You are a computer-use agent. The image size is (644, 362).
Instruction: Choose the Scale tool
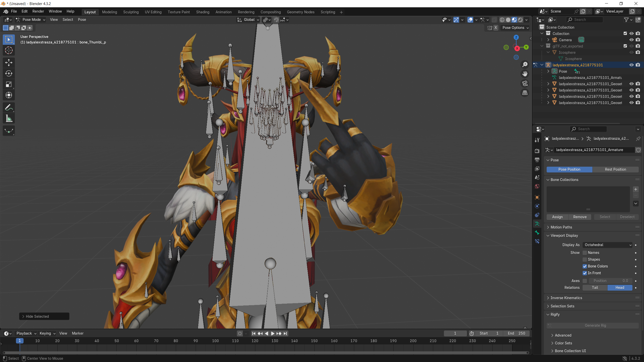click(x=9, y=84)
